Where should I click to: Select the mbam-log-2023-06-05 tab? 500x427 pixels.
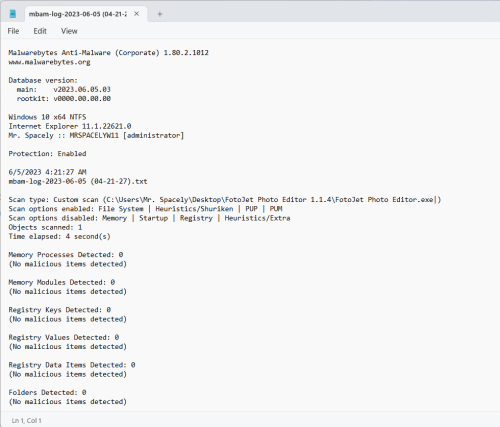[78, 14]
